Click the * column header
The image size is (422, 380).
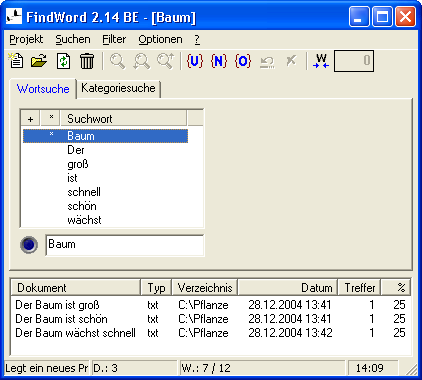[51, 119]
